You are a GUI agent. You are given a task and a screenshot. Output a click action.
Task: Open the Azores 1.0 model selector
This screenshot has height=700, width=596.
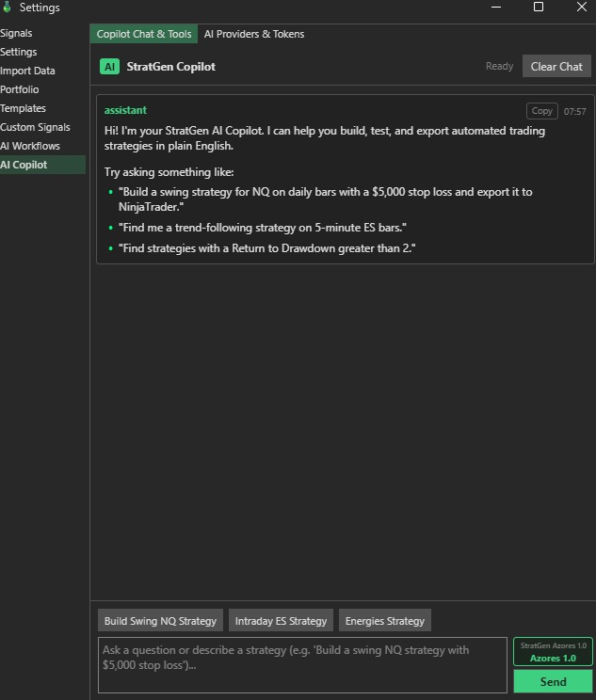point(553,652)
